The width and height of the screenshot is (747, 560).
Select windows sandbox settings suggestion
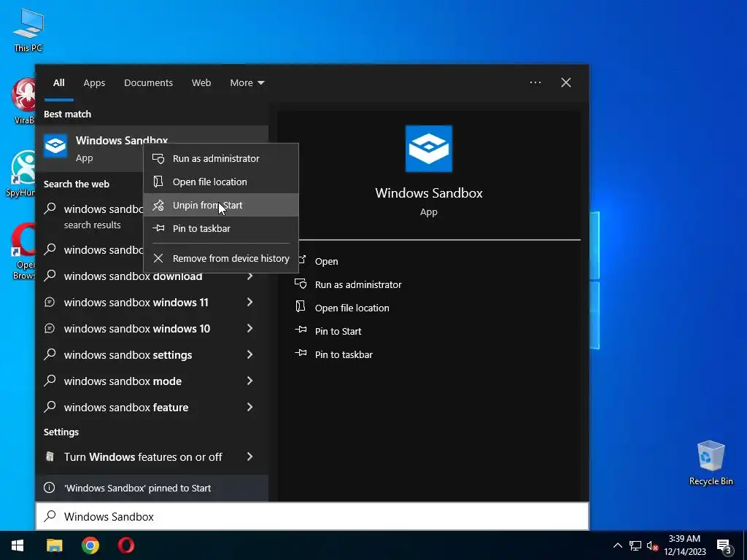click(128, 355)
